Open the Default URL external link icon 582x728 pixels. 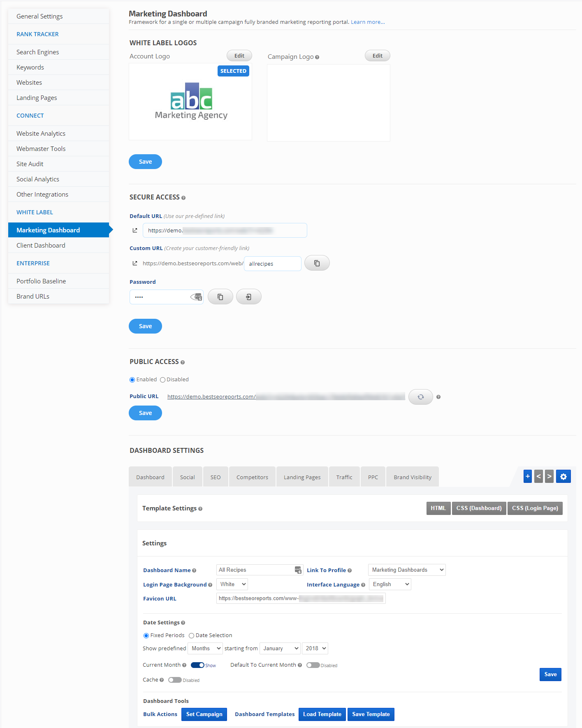(x=135, y=230)
